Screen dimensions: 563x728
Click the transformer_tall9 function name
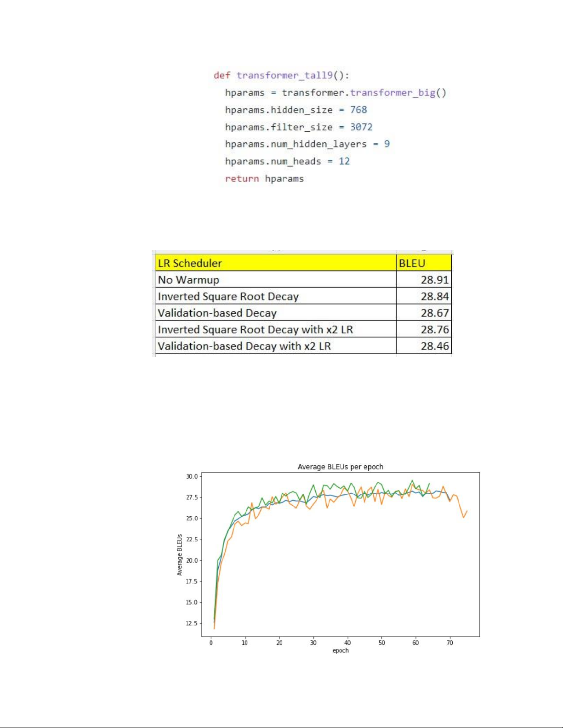coord(284,75)
